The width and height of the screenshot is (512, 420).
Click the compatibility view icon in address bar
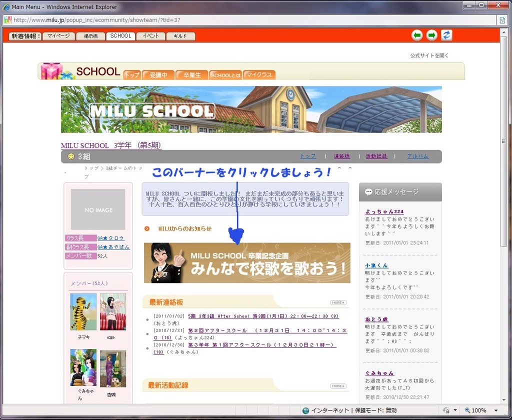tap(502, 20)
